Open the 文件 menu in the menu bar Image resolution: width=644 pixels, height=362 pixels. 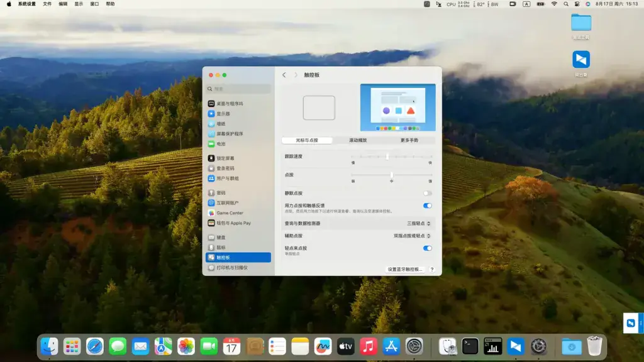click(x=47, y=4)
